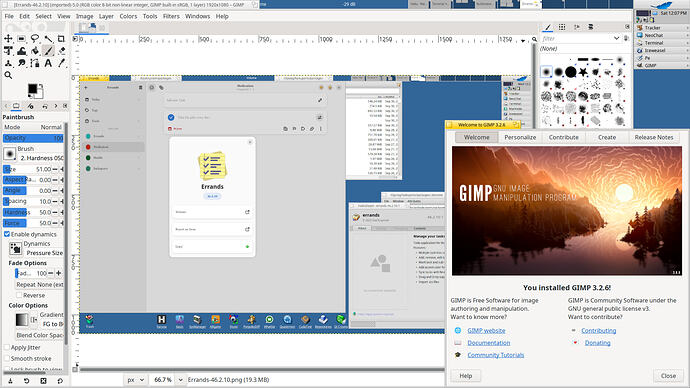Viewport: 690px width, 388px height.
Task: Delete tool preset icon at dock bottom
Action: 43,381
